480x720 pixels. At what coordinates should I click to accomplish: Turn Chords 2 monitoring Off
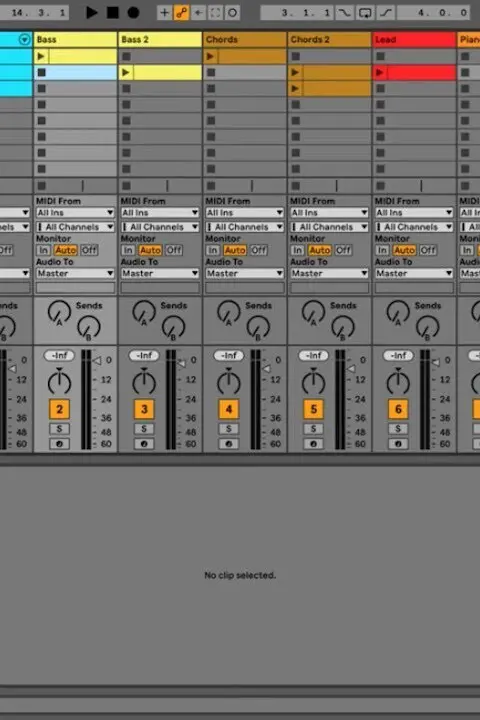[343, 250]
